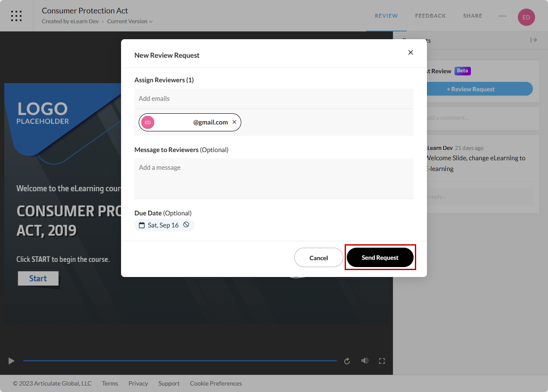Viewport: 548px width, 392px height.
Task: Enter fullscreen with the expand icon
Action: [x=382, y=361]
